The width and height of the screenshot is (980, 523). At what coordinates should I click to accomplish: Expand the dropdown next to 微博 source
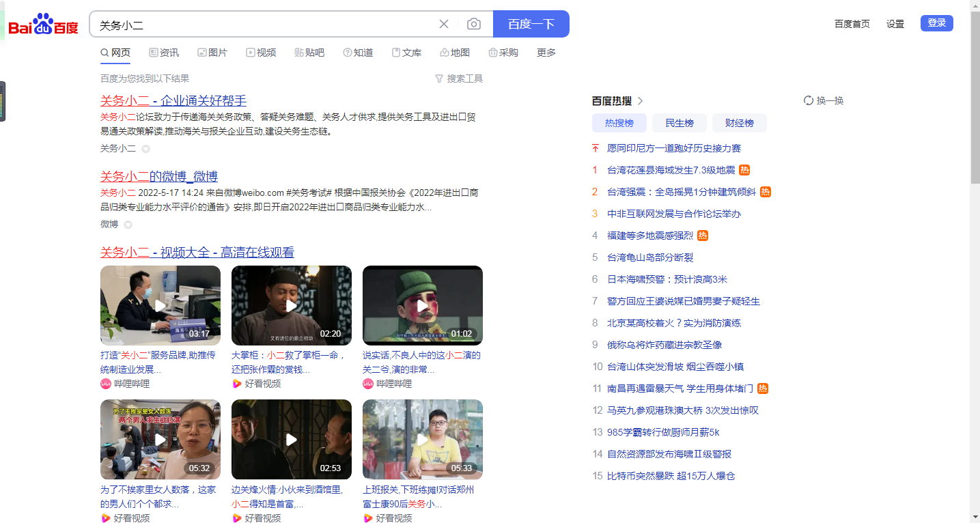coord(128,225)
